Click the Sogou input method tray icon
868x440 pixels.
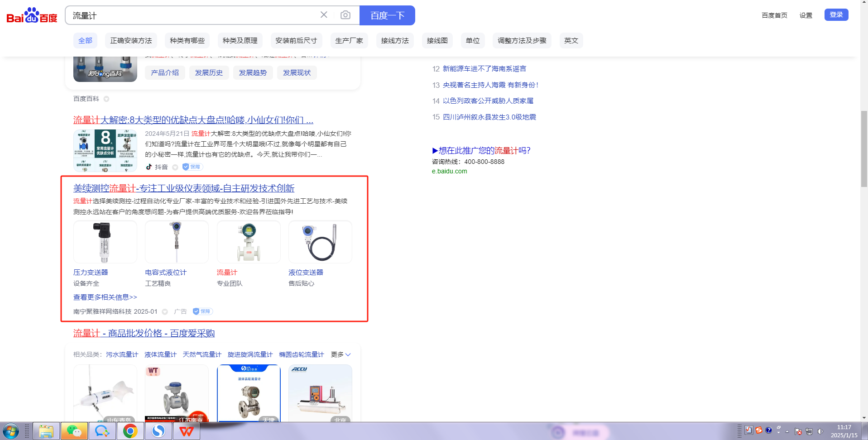pyautogui.click(x=759, y=430)
